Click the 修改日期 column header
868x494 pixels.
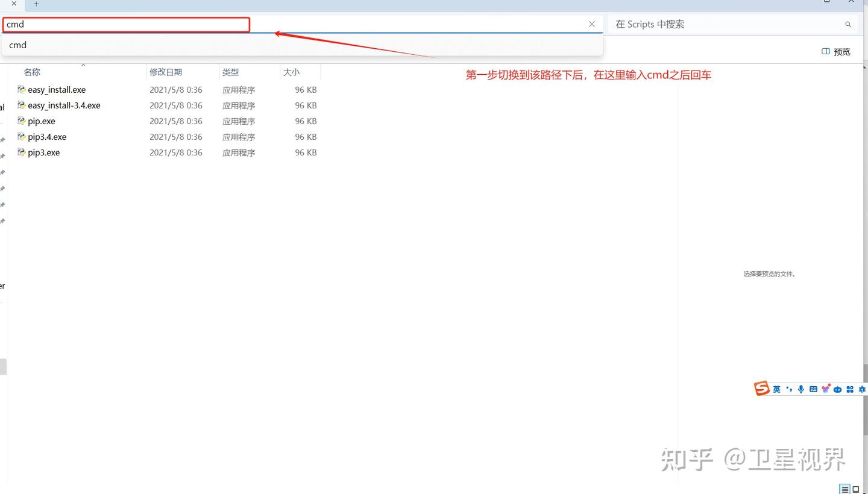[x=166, y=72]
